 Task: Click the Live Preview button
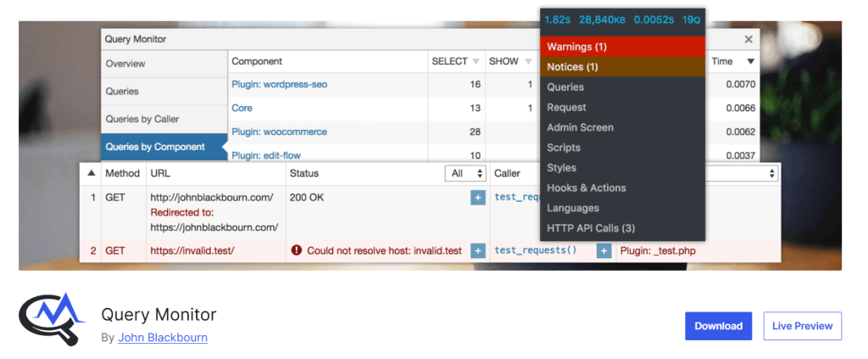point(802,326)
